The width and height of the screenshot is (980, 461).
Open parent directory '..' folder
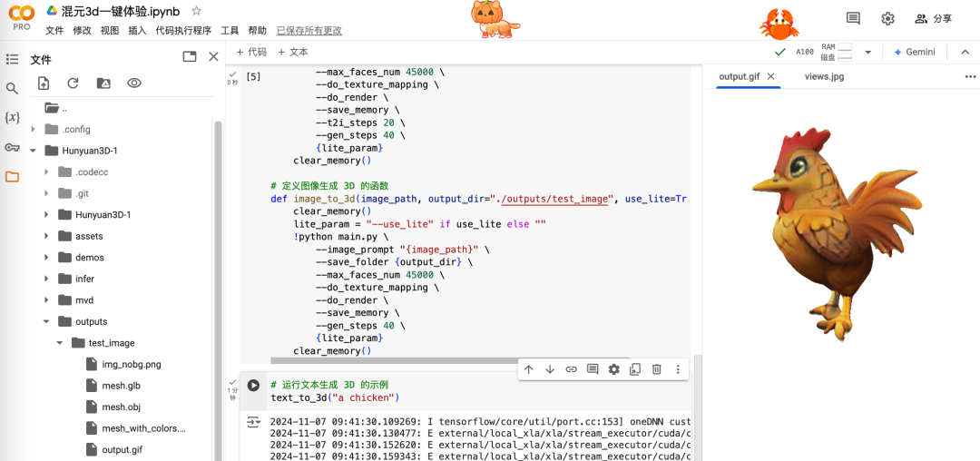pyautogui.click(x=56, y=108)
